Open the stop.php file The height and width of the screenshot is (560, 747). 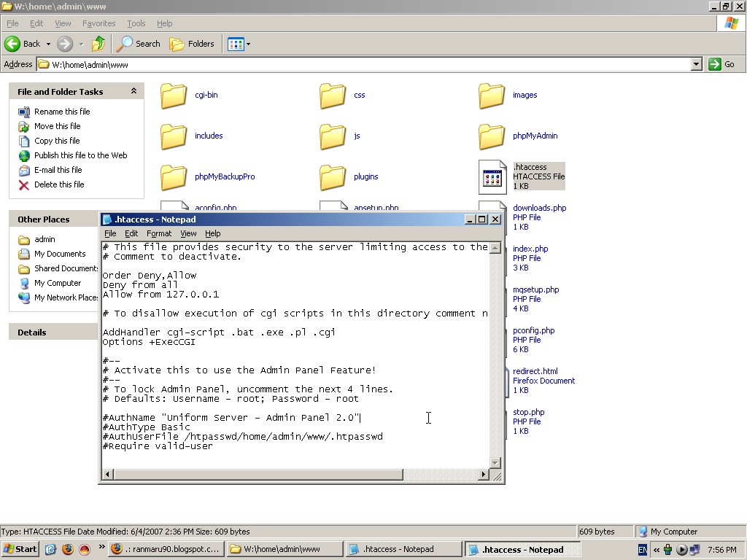pyautogui.click(x=528, y=413)
